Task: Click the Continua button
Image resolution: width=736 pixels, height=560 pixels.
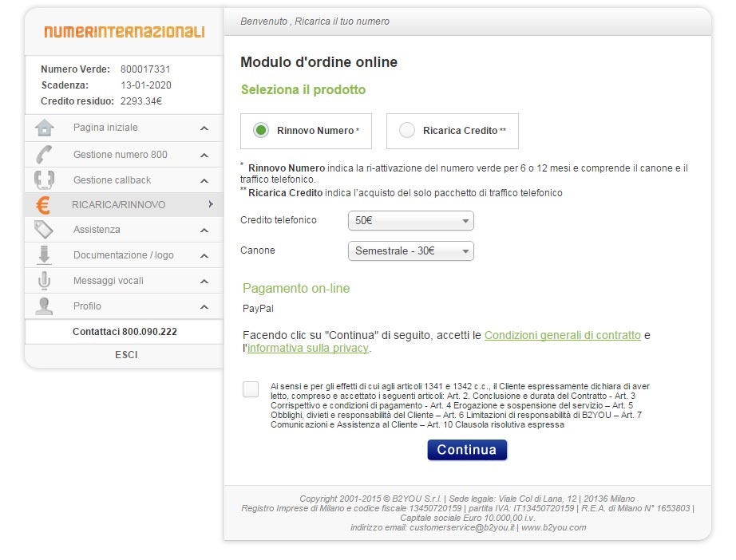Action: pos(467,450)
